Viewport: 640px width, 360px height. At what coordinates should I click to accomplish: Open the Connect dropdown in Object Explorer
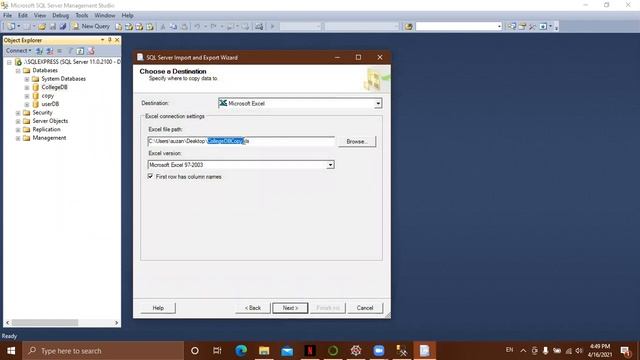pos(18,51)
